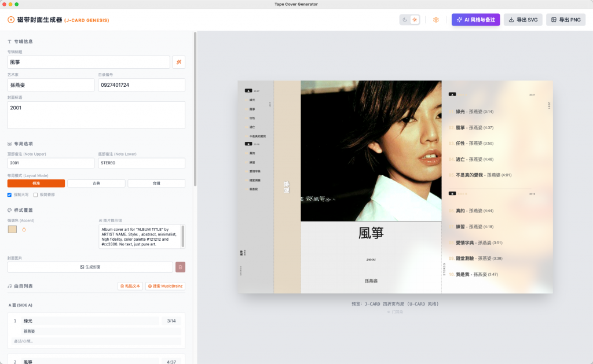Image resolution: width=593 pixels, height=364 pixels.
Task: Enable the 极简脊部 checkbox
Action: [36, 195]
